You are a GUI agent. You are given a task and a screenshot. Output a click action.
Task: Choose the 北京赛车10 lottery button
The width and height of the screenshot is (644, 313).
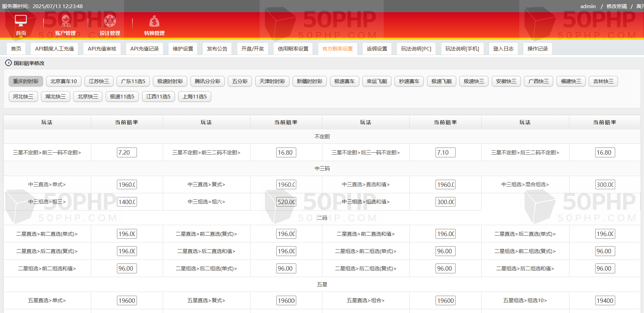pos(63,81)
